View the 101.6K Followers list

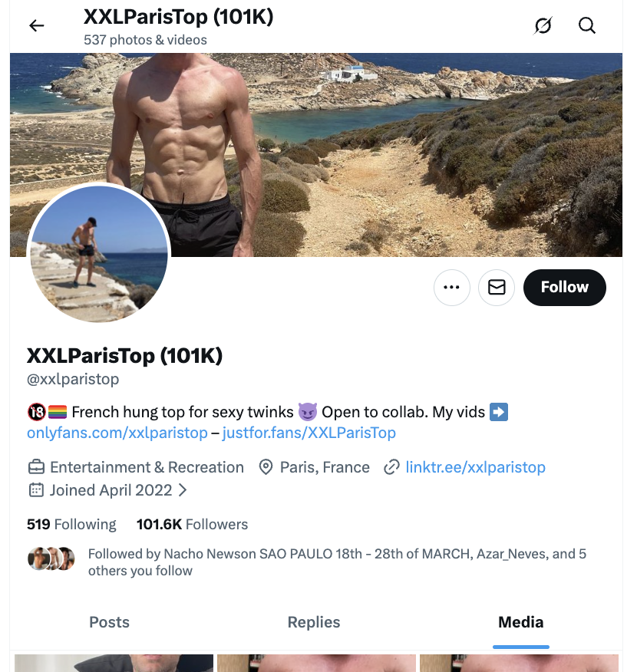click(x=192, y=525)
